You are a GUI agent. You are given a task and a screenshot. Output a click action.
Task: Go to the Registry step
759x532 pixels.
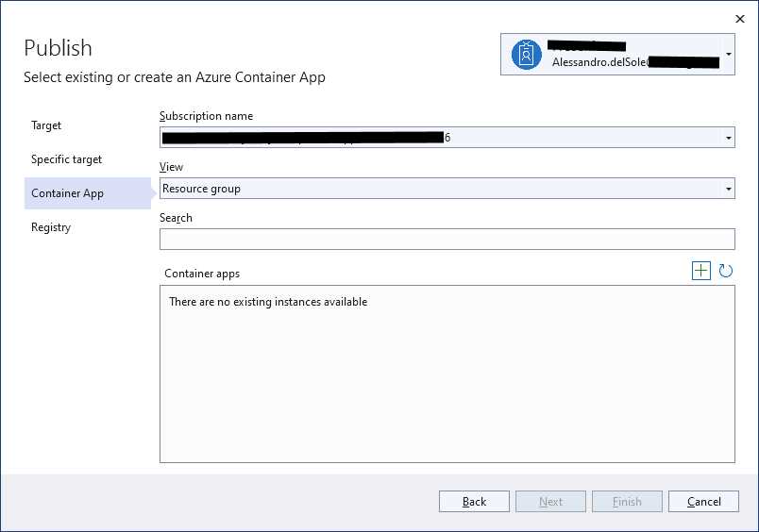click(51, 226)
